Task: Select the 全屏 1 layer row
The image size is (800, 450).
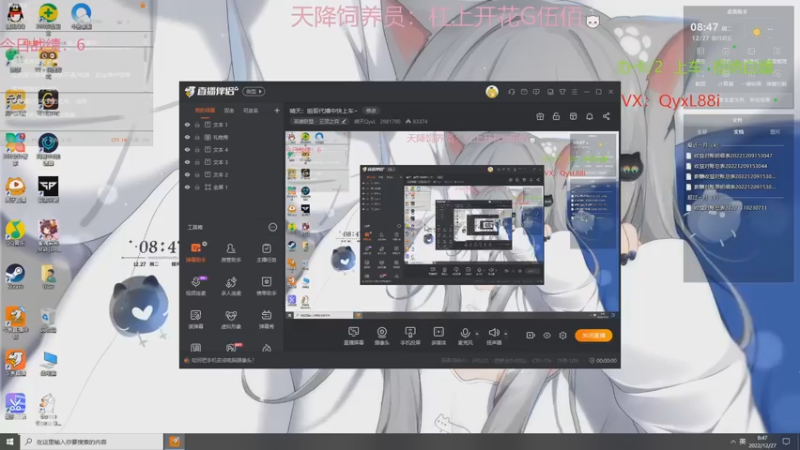Action: pos(232,187)
